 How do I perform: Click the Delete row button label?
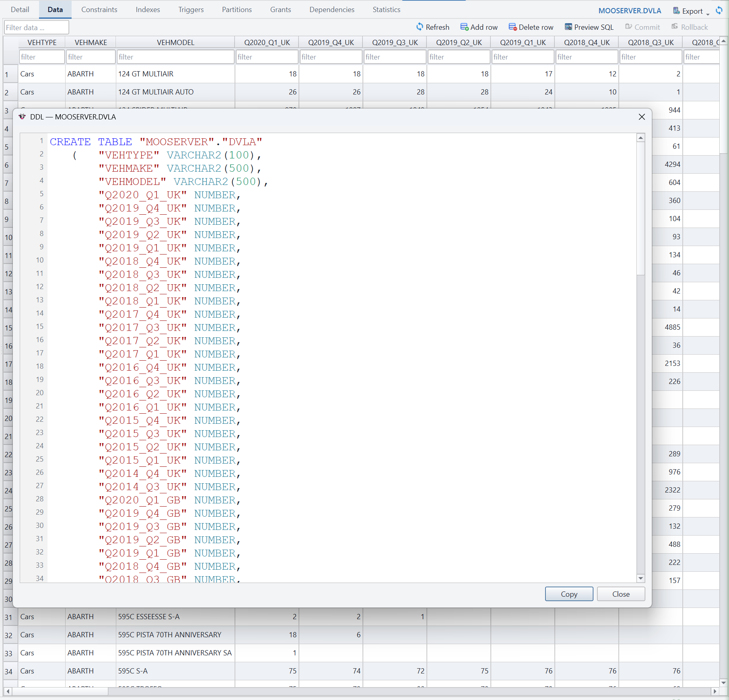(x=536, y=27)
